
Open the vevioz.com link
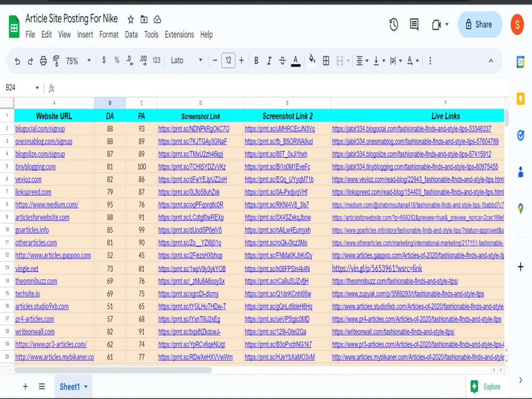point(28,179)
